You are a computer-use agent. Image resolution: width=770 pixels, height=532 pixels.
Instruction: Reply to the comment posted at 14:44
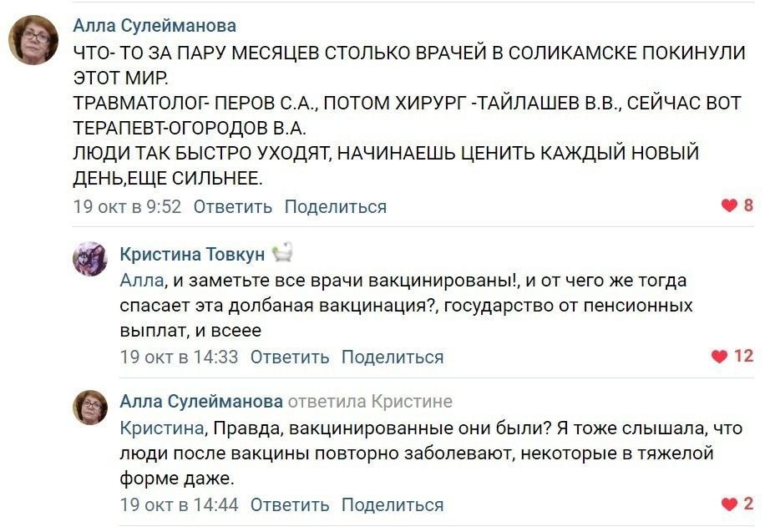[290, 504]
